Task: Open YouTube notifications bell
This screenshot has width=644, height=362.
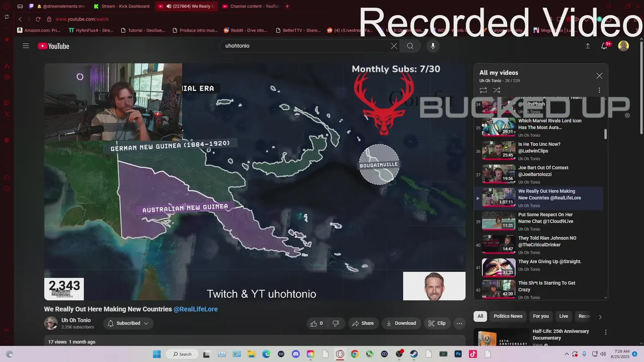Action: [x=605, y=46]
